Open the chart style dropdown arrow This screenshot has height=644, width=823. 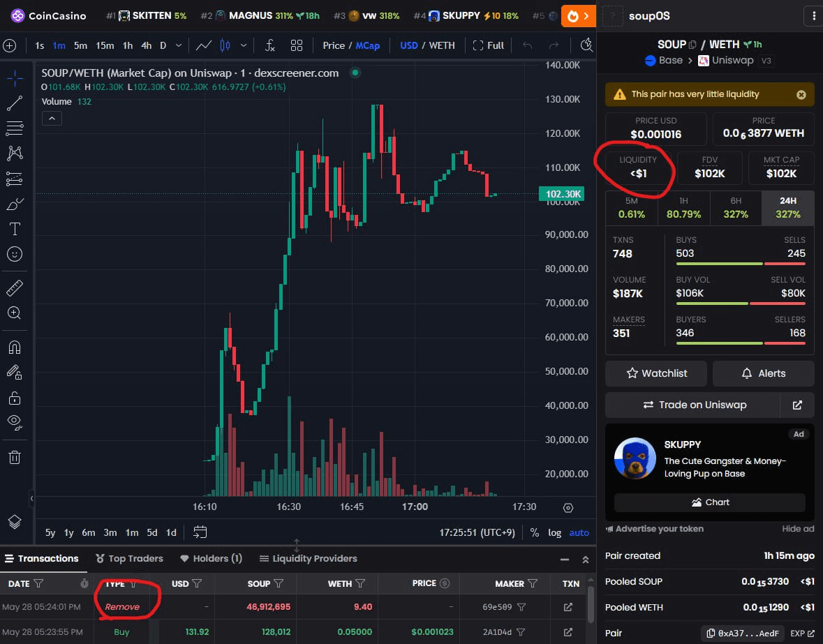(x=244, y=45)
